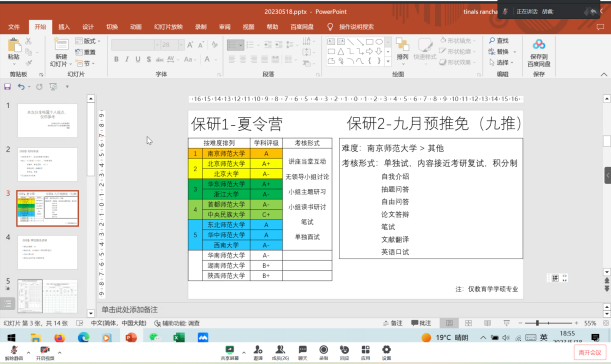
Task: Toggle text Shadow (S) formatting
Action: (x=148, y=59)
